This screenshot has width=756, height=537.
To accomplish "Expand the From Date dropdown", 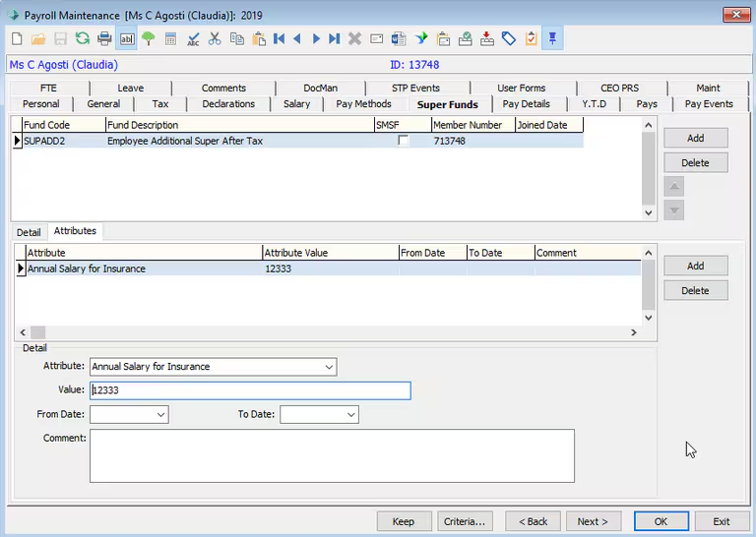I will [161, 415].
